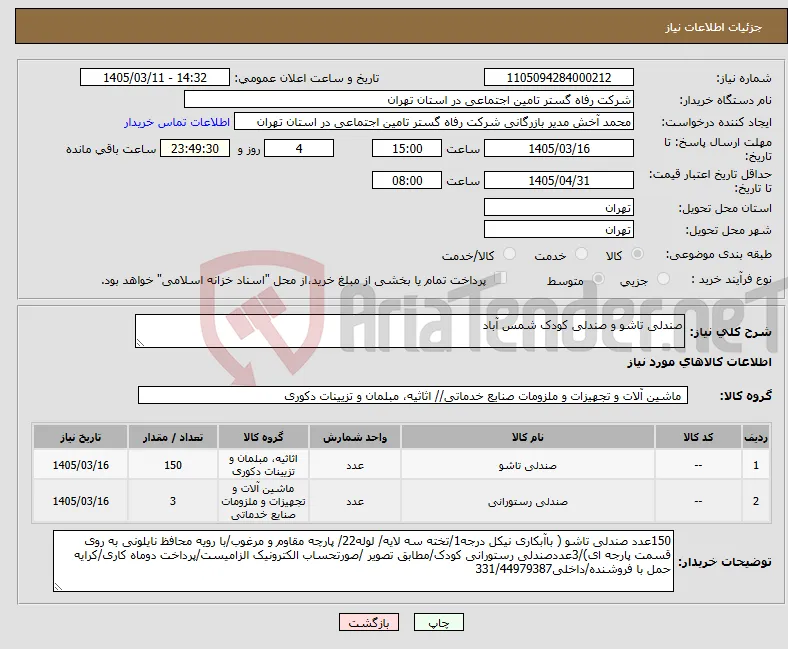Click the announcement date field 1405/03/11 - 14:32

(155, 77)
